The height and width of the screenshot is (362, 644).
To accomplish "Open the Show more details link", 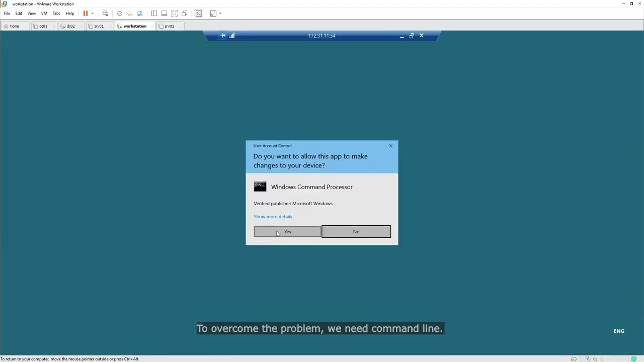I will [273, 217].
